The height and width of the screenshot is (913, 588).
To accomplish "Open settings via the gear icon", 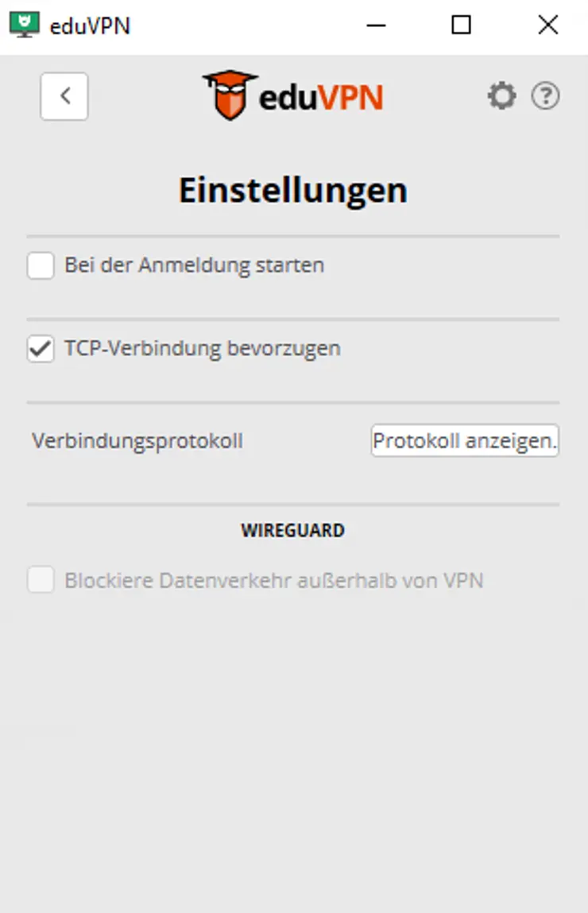I will (501, 97).
